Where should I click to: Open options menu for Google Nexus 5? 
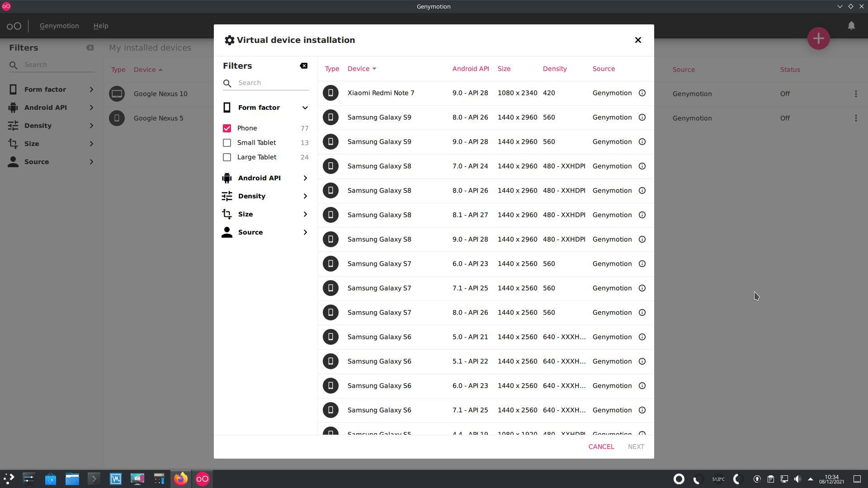pyautogui.click(x=856, y=118)
